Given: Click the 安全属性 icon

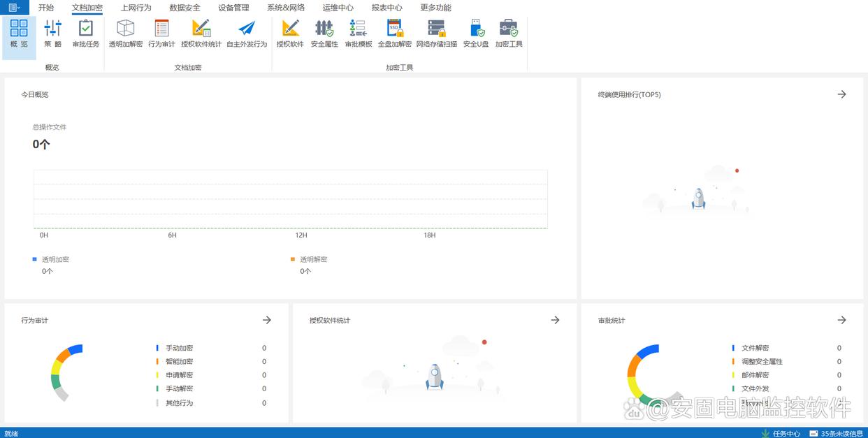Looking at the screenshot, I should (x=324, y=33).
